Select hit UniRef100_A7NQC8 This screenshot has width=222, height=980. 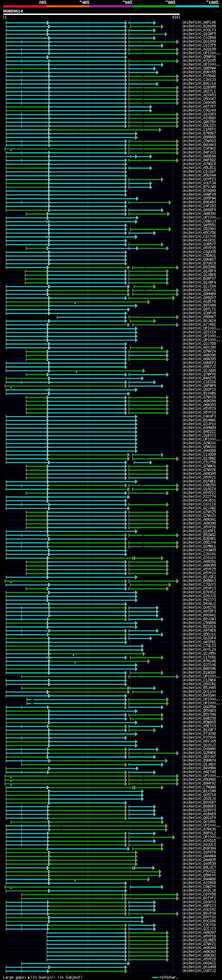(x=199, y=164)
